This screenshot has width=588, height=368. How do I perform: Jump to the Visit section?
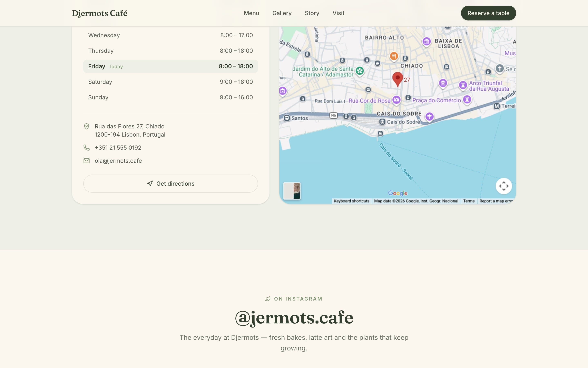[x=338, y=13]
